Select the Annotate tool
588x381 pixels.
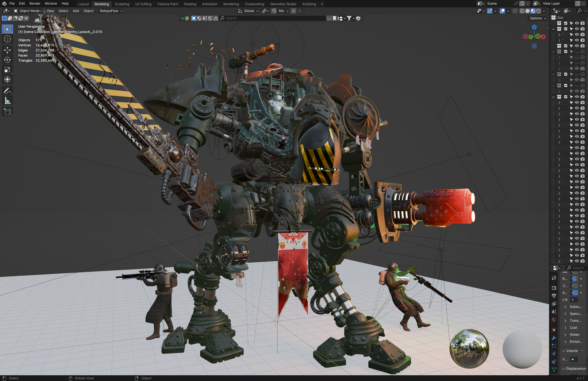point(8,91)
